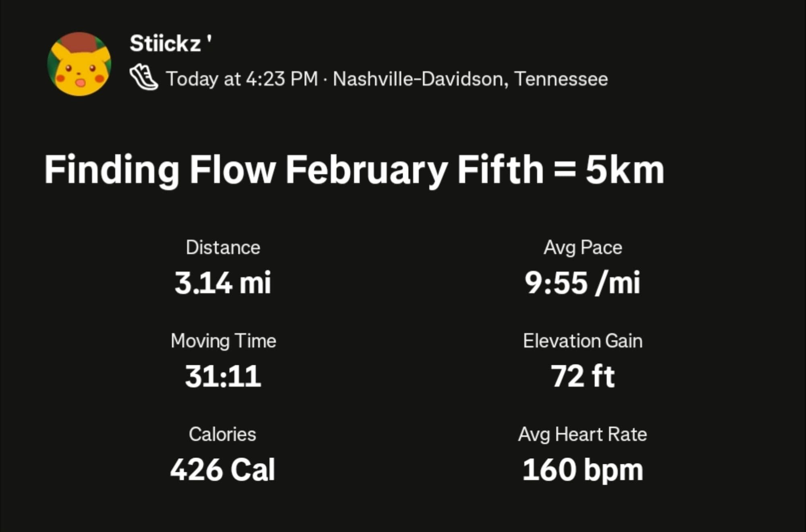
Task: Click the Avg Pace stat label
Action: 583,247
